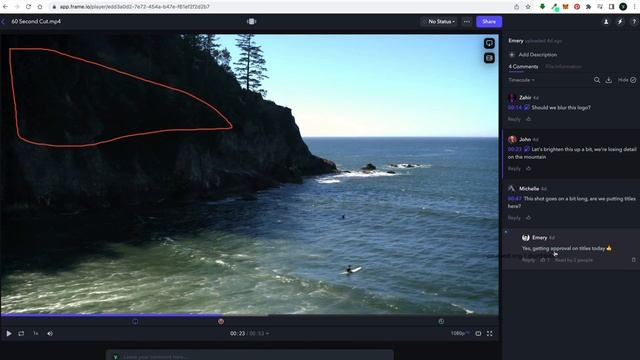Click the browser home button

click(40, 7)
